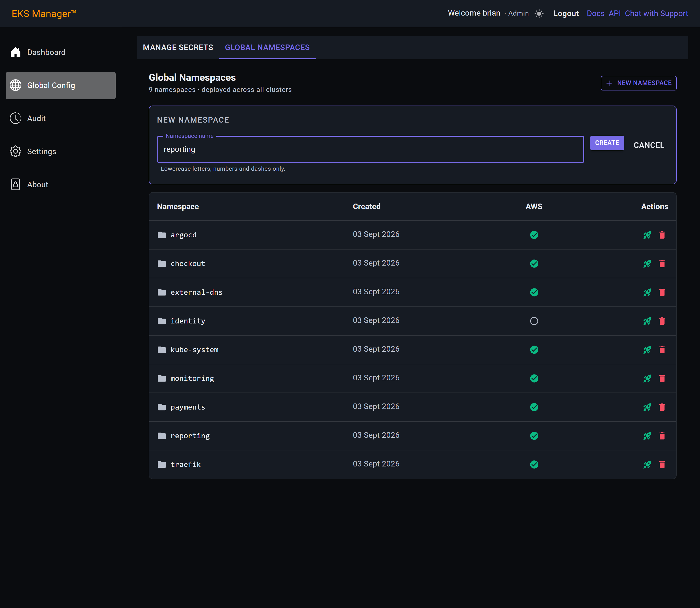Click the AWS column header

(x=534, y=207)
